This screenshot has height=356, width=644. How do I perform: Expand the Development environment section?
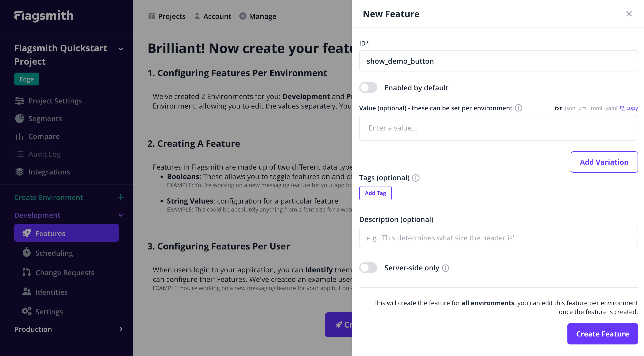point(122,215)
